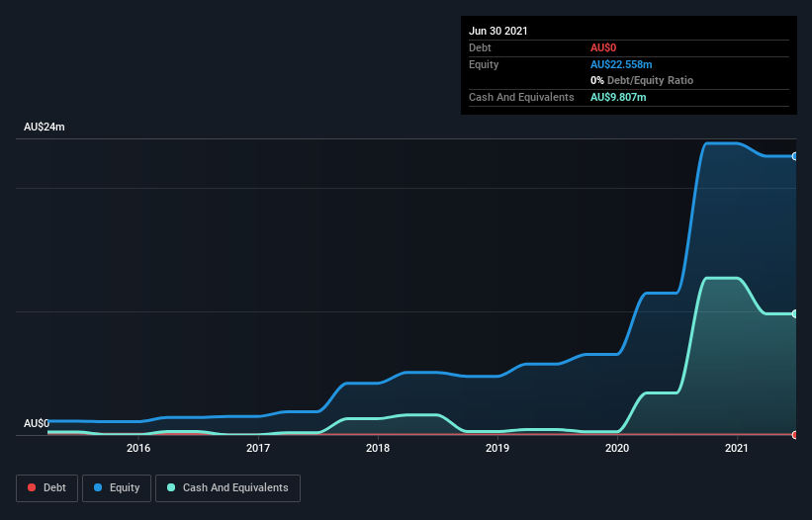Viewport: 812px width, 520px height.
Task: Click the red Debt legend dot
Action: (32, 487)
